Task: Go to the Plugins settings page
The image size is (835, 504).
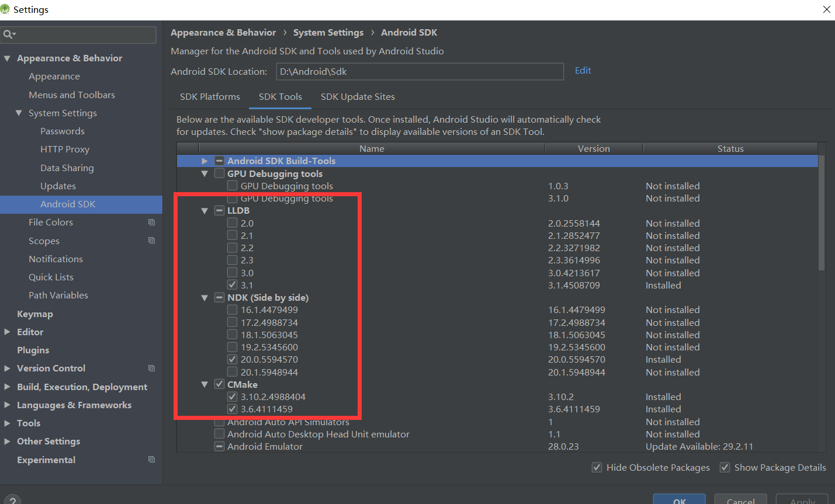Action: 33,350
